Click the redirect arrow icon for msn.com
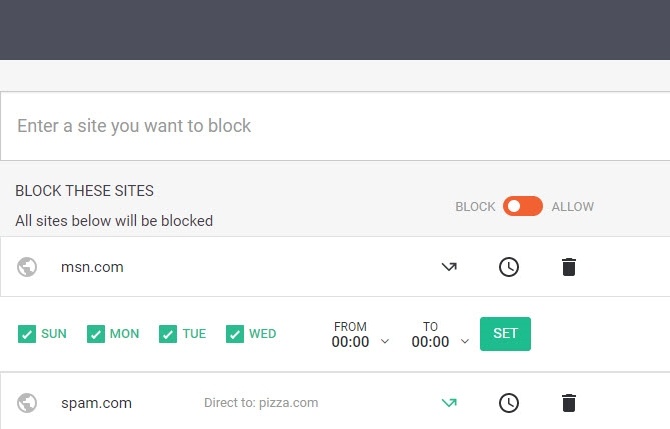Screen dimensions: 670x429 click(x=449, y=267)
